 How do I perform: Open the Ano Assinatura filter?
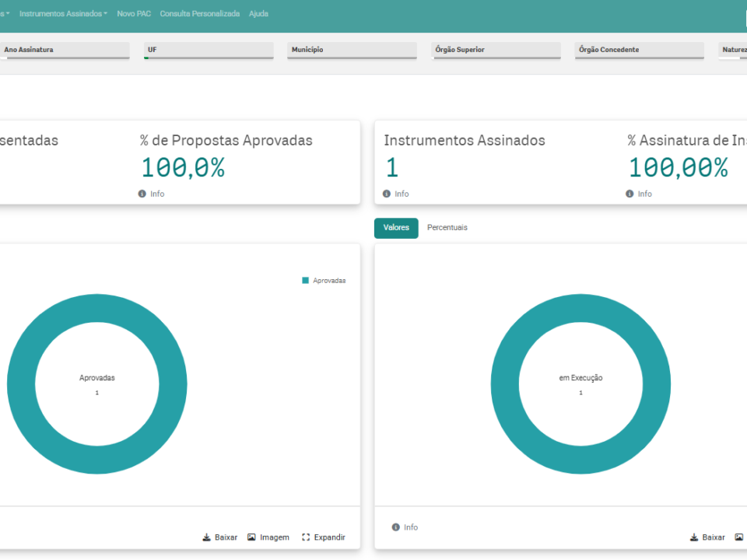[x=65, y=51]
